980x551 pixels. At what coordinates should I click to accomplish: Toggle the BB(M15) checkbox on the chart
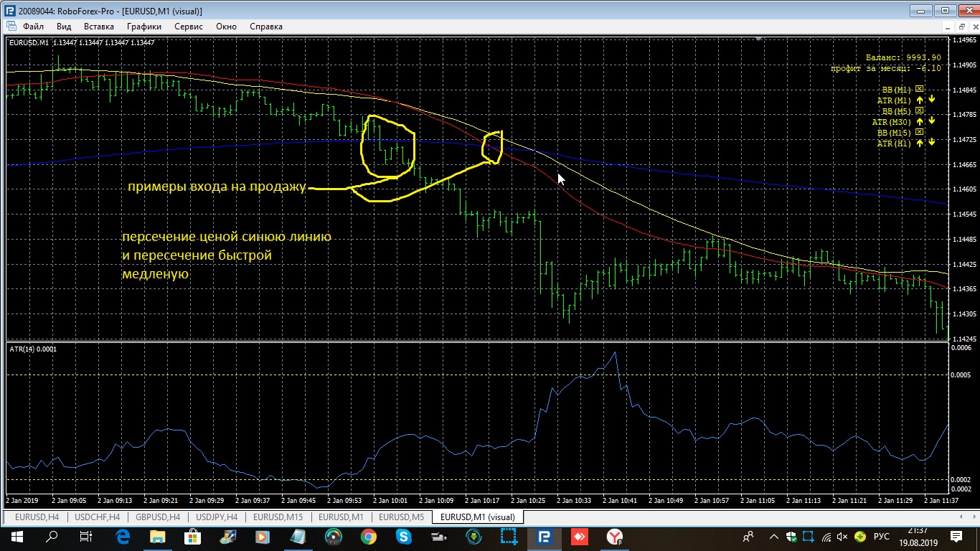click(920, 133)
